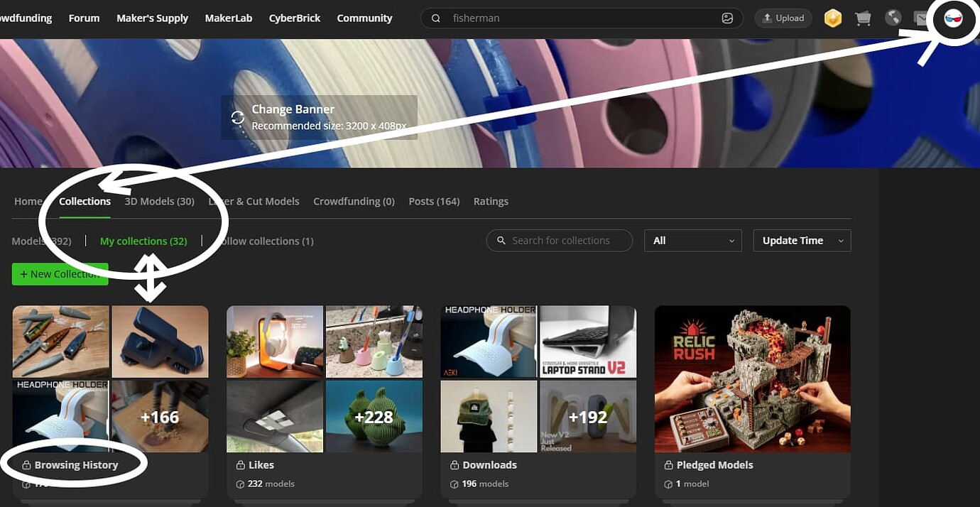Click the 232 models count text
Screen dimensions: 980x507
pos(271,484)
